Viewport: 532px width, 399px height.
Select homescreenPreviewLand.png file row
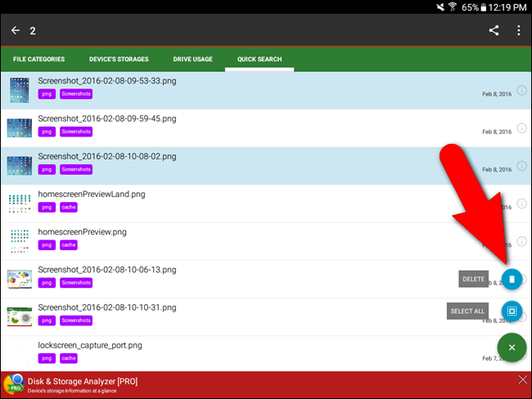click(205, 203)
